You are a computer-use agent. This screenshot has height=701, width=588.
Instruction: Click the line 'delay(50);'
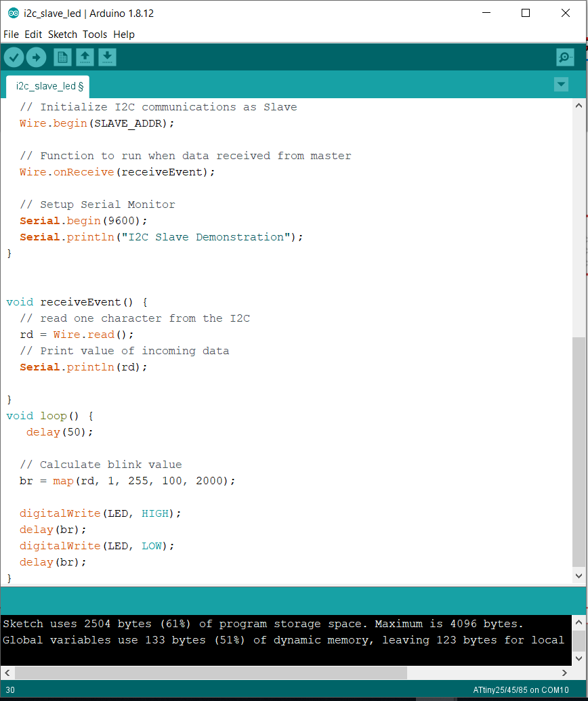click(60, 432)
